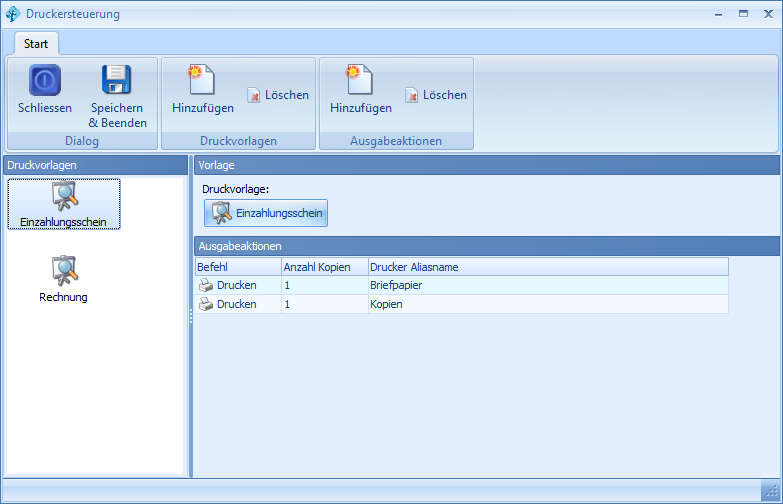Select the Einzahlungsschein template in list
The height and width of the screenshot is (504, 783).
pyautogui.click(x=64, y=204)
